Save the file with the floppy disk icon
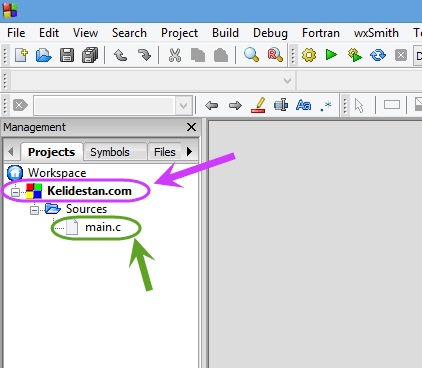Image resolution: width=422 pixels, height=368 pixels. tap(67, 55)
